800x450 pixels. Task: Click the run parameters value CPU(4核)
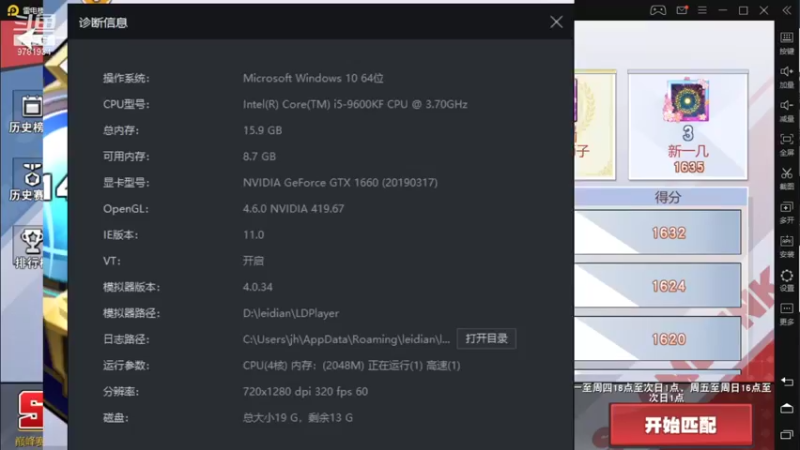coord(352,366)
